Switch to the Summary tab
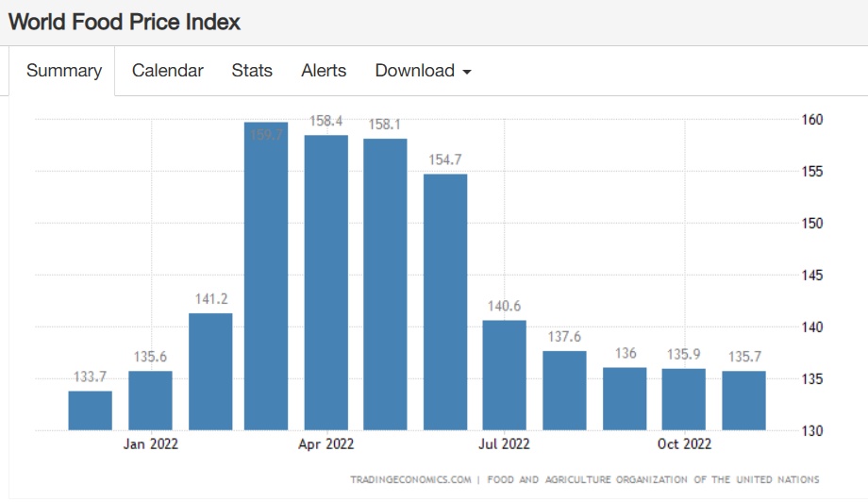 pyautogui.click(x=64, y=71)
